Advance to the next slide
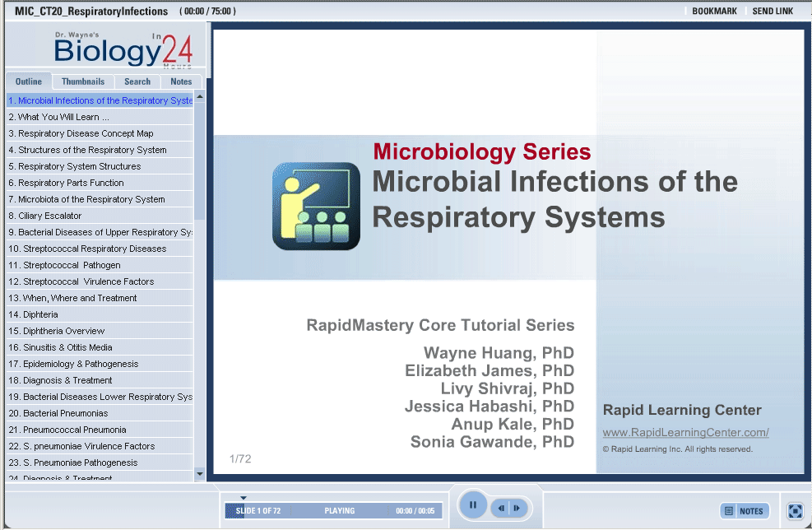The width and height of the screenshot is (812, 530). tap(517, 509)
